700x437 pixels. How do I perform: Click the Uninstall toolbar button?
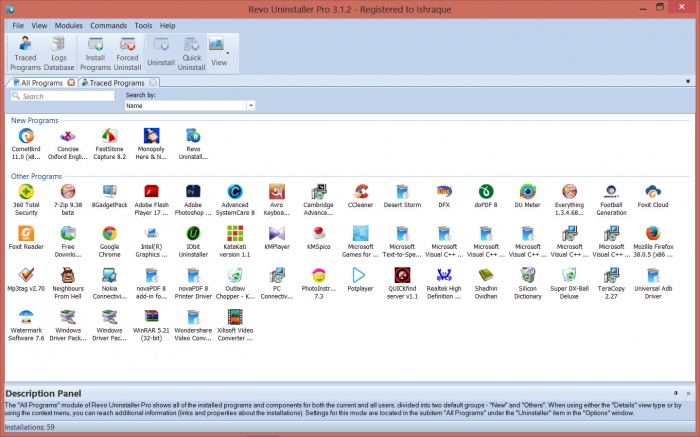click(x=161, y=54)
